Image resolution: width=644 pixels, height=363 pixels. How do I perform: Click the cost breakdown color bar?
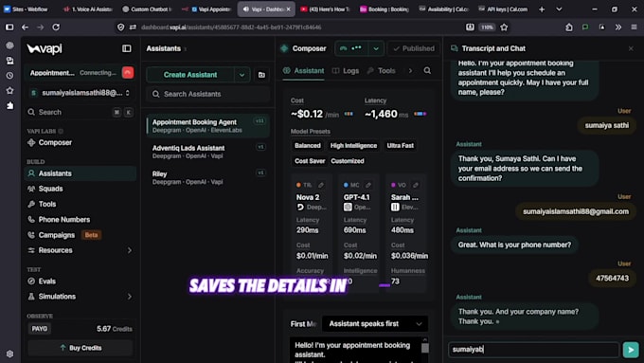pos(349,114)
